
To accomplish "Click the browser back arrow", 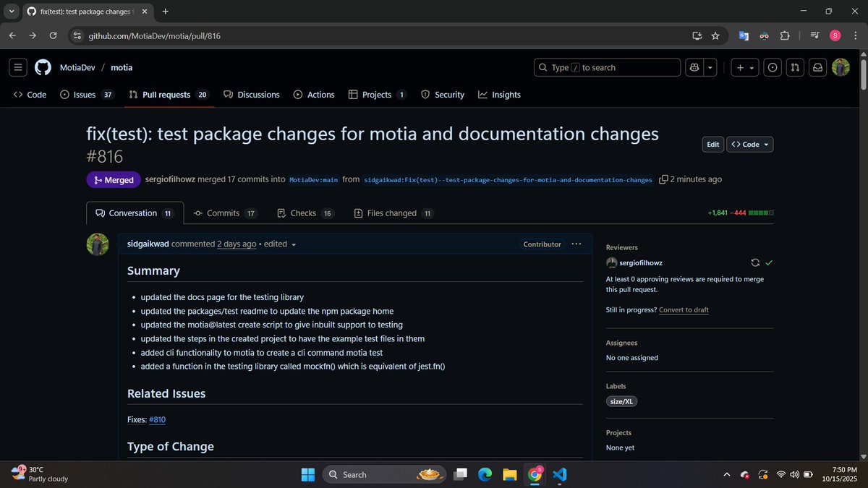I will pyautogui.click(x=12, y=35).
